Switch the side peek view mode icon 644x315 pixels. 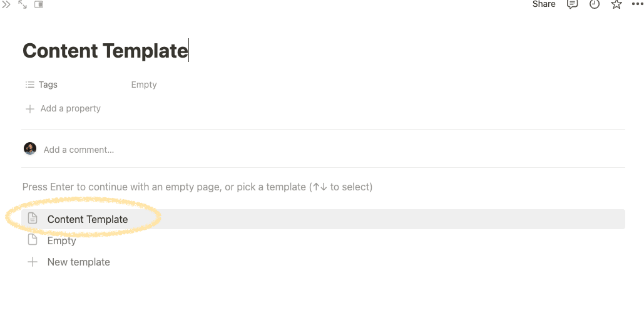pyautogui.click(x=39, y=4)
